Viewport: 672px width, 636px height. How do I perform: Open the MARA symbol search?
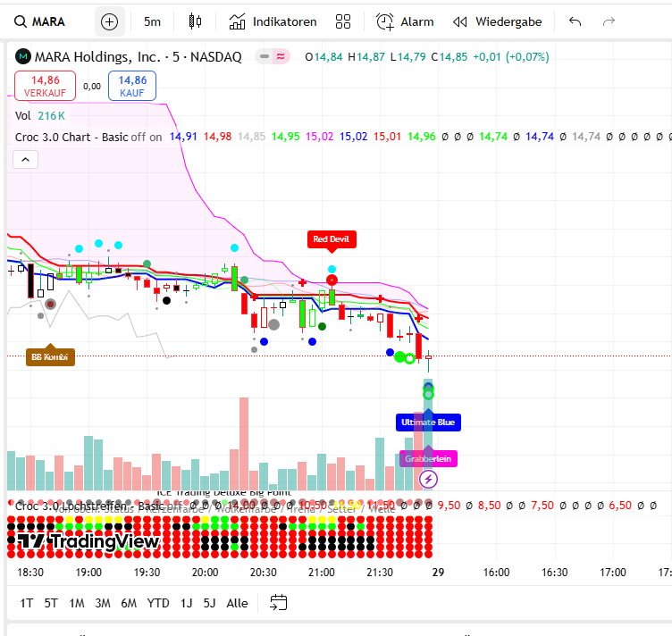(x=41, y=21)
